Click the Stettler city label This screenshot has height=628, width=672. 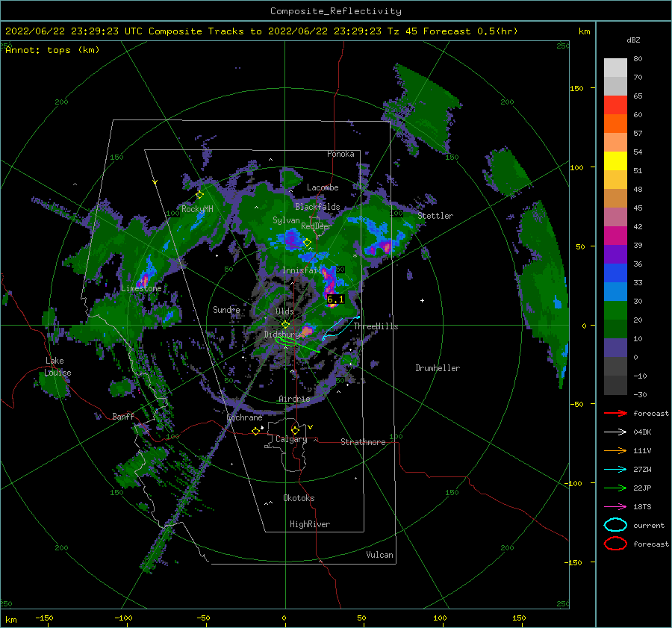pos(435,216)
